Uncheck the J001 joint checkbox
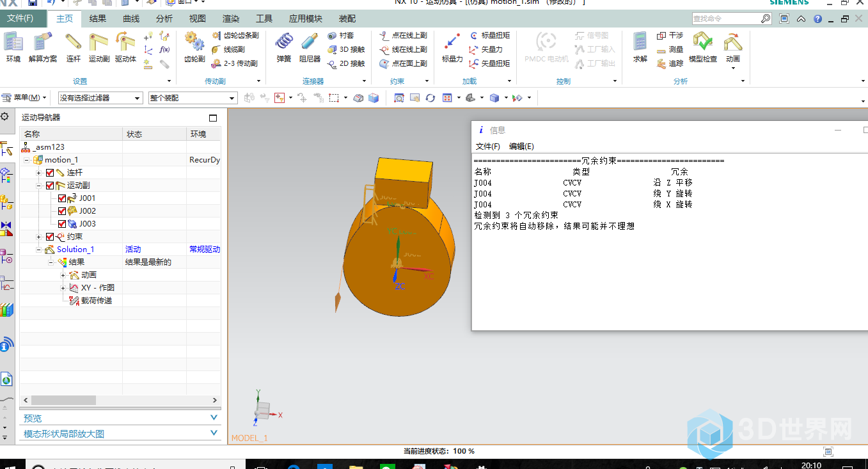 coord(62,198)
